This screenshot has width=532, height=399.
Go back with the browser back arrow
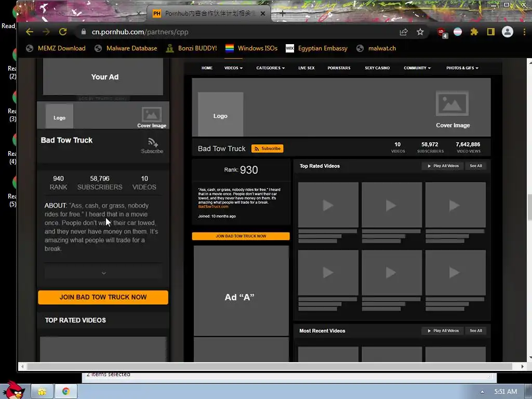click(30, 32)
